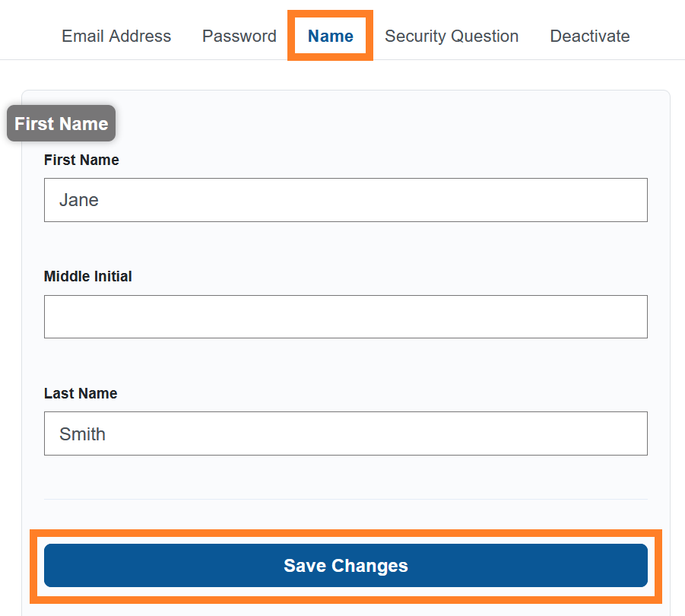Submit the name form with Save Changes
The width and height of the screenshot is (685, 616).
click(345, 566)
